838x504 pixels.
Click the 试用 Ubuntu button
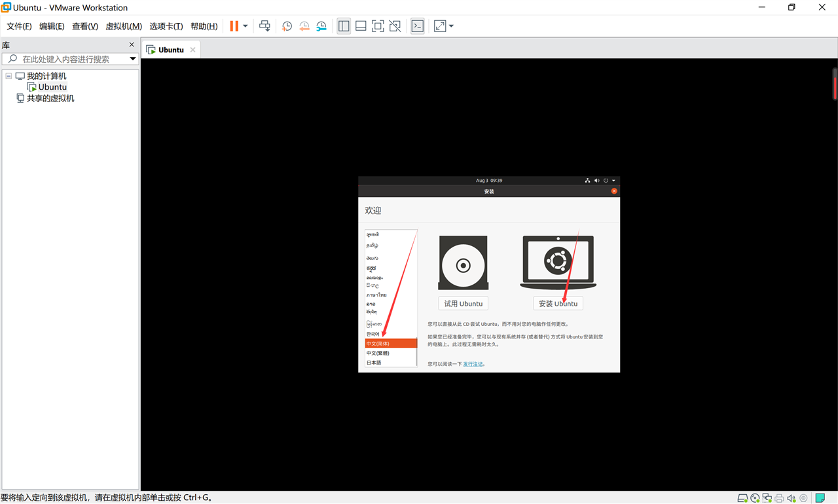tap(464, 304)
